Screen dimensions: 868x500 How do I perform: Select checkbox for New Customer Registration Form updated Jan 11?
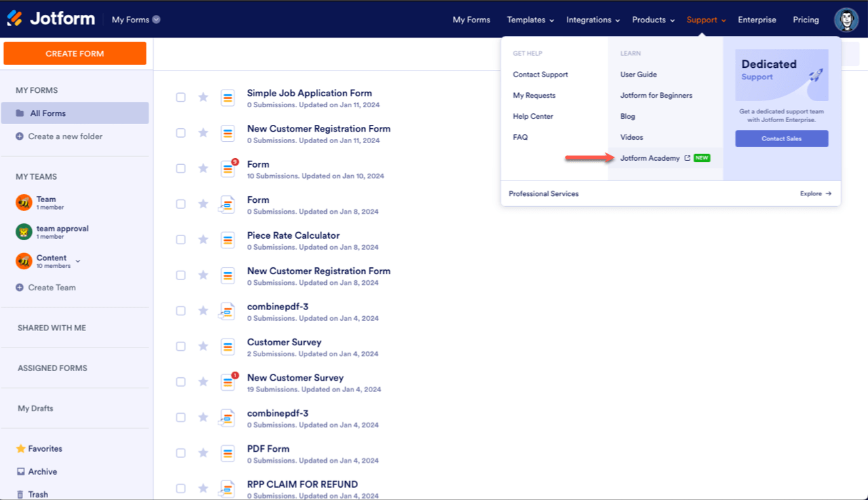[x=181, y=133]
